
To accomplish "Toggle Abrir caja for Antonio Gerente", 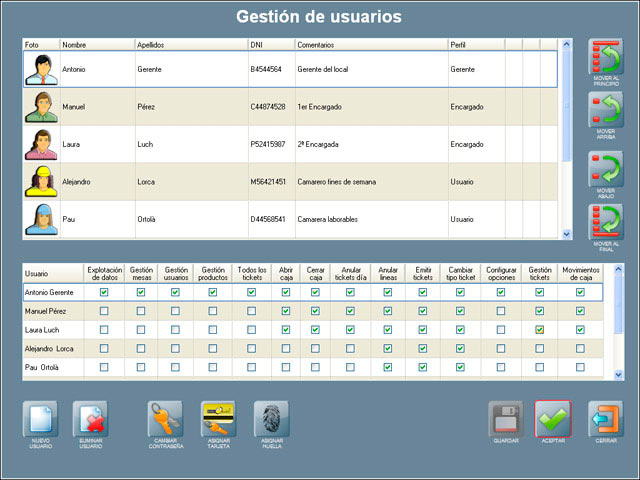I will (286, 292).
